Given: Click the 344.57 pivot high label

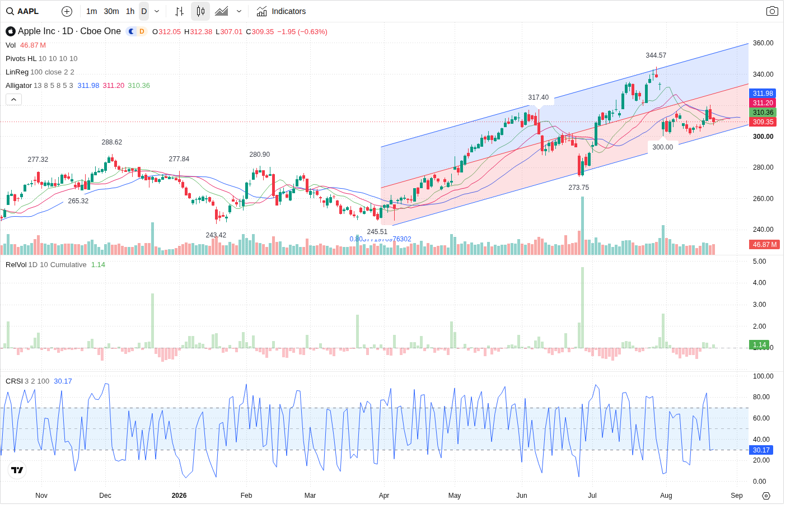Looking at the screenshot, I should pos(656,55).
